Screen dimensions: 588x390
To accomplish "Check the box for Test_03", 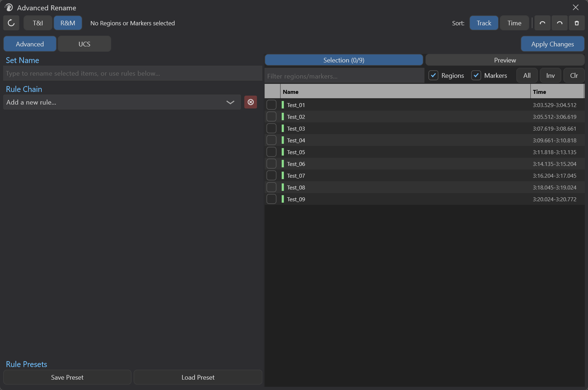I will [272, 128].
